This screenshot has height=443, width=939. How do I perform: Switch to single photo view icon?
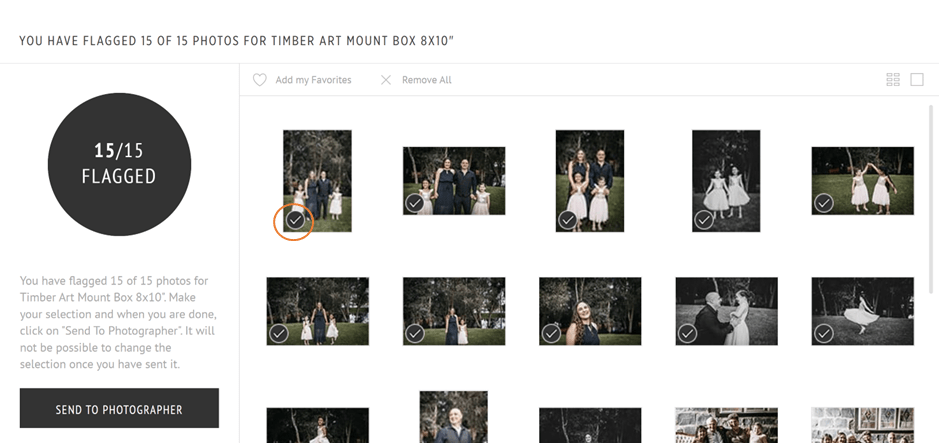coord(917,80)
